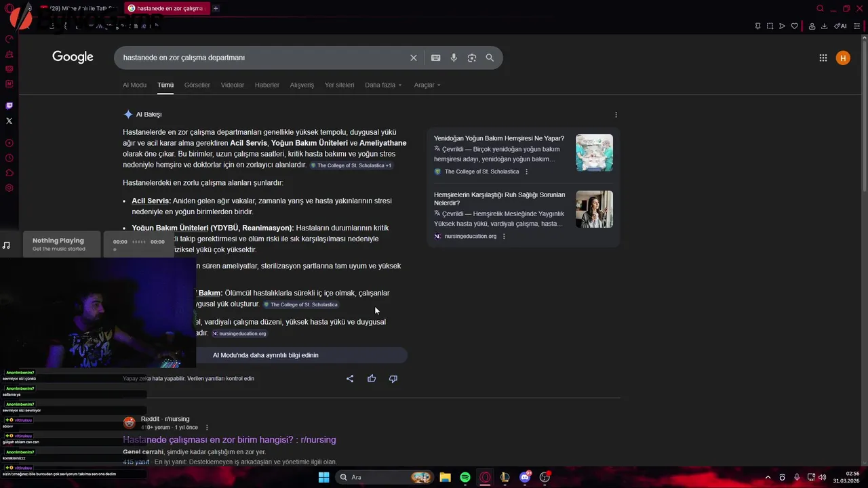Open the Google account avatar H
This screenshot has width=868, height=488.
click(843, 58)
